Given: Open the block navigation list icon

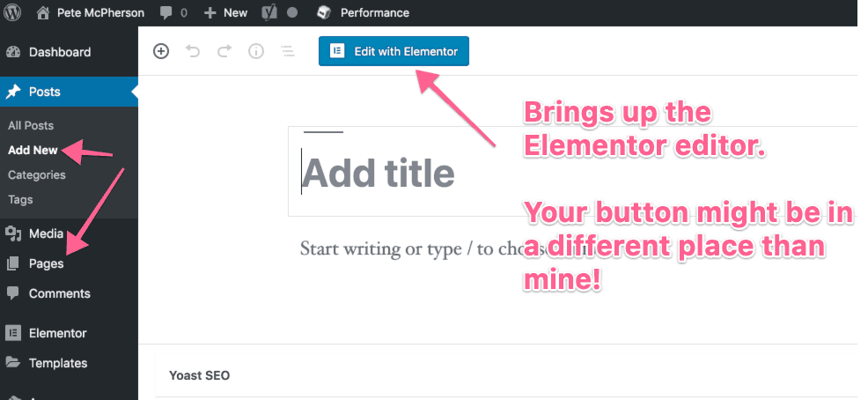Looking at the screenshot, I should point(287,51).
